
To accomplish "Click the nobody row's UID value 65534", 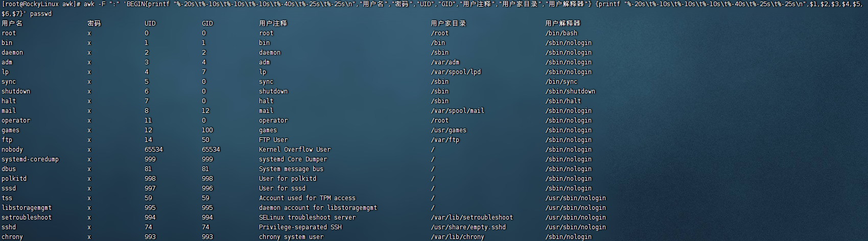I will [154, 150].
